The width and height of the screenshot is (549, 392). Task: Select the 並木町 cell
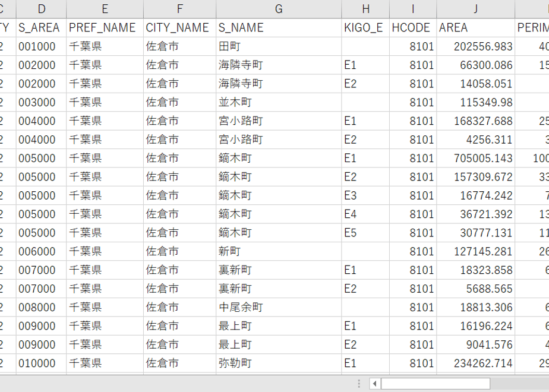pyautogui.click(x=279, y=102)
